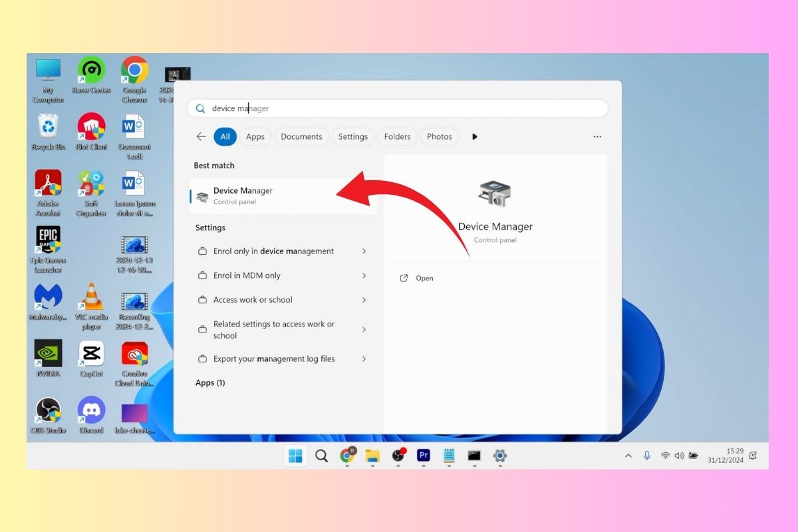Click the Open action for Device Manager
Viewport: 798px width, 532px height.
click(x=417, y=278)
